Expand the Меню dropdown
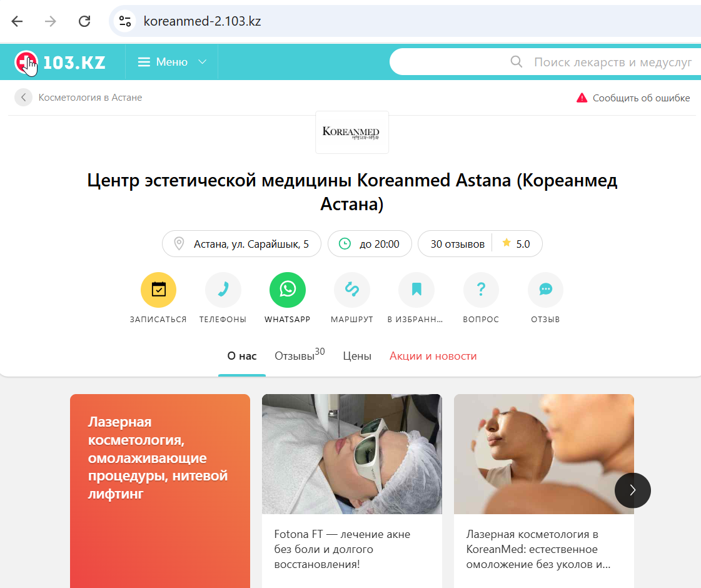Image resolution: width=701 pixels, height=588 pixels. click(172, 62)
